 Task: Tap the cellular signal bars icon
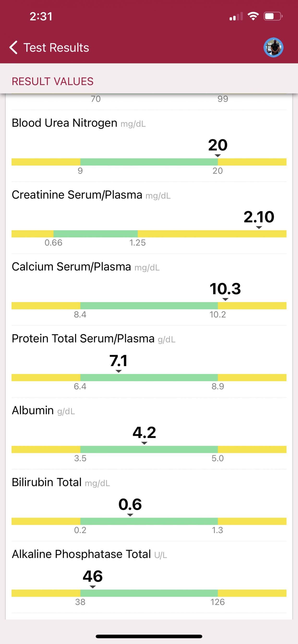pos(236,17)
